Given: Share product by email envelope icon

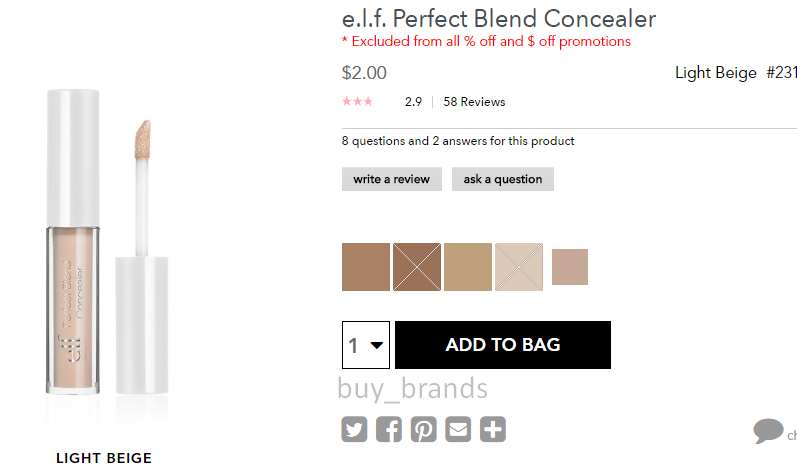Looking at the screenshot, I should (458, 429).
